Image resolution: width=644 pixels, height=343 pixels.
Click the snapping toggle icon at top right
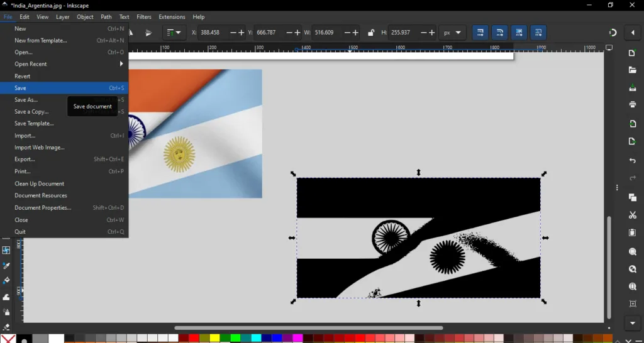tap(613, 33)
